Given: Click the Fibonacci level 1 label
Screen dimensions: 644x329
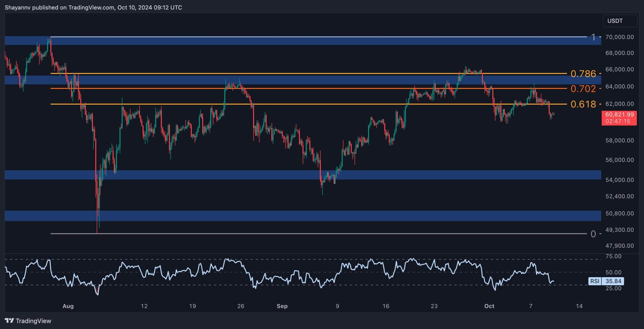Looking at the screenshot, I should (x=593, y=37).
